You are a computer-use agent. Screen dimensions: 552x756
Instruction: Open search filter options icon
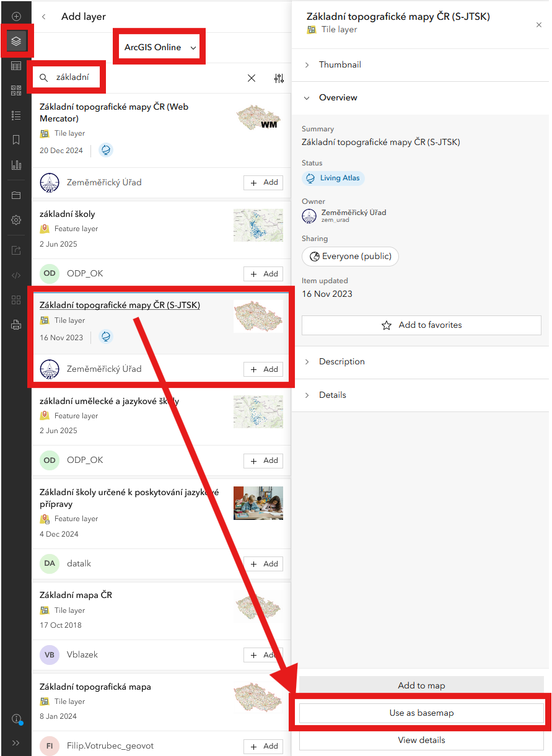(x=279, y=78)
